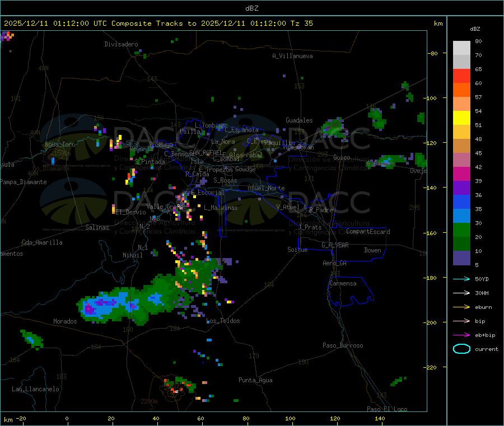
Task: Click the eburn orange arrow legend icon
Action: pos(461,307)
